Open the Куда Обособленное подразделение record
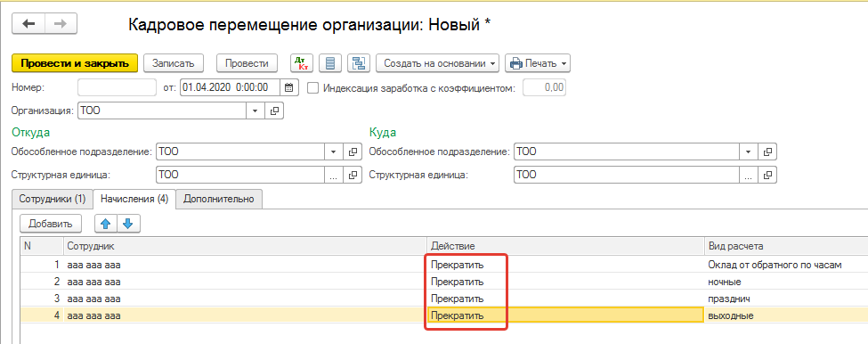This screenshot has height=344, width=868. click(x=767, y=152)
